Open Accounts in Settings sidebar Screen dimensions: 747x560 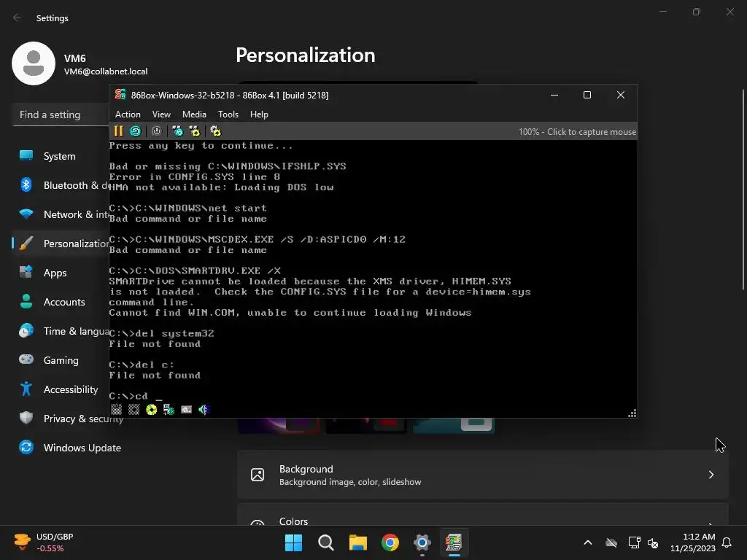coord(60,302)
